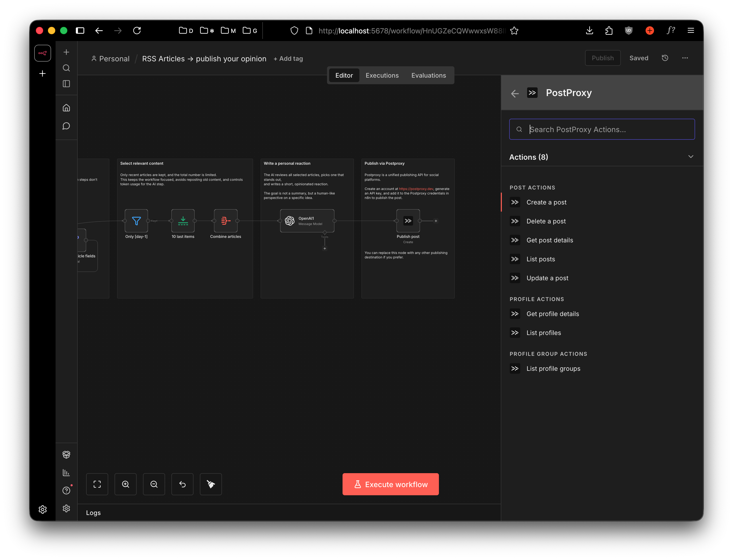Select the Combine articles node
This screenshot has width=733, height=560.
tap(225, 221)
